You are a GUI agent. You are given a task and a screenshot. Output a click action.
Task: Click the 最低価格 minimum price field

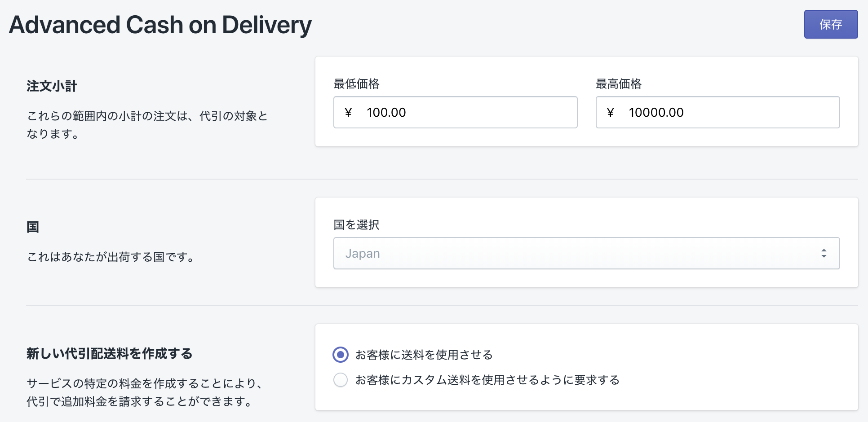[455, 112]
